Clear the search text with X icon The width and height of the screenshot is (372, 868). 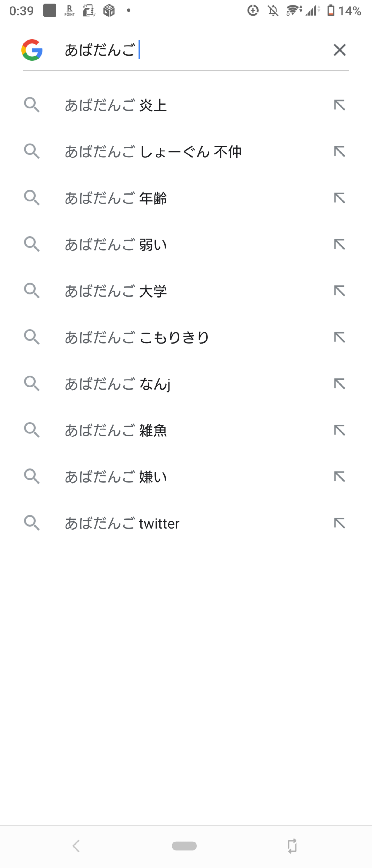click(340, 50)
